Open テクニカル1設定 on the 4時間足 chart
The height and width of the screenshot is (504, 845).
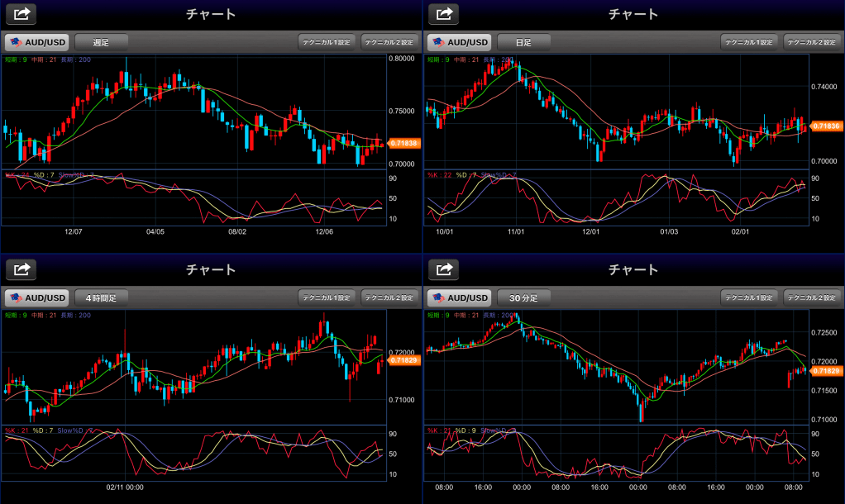[327, 297]
